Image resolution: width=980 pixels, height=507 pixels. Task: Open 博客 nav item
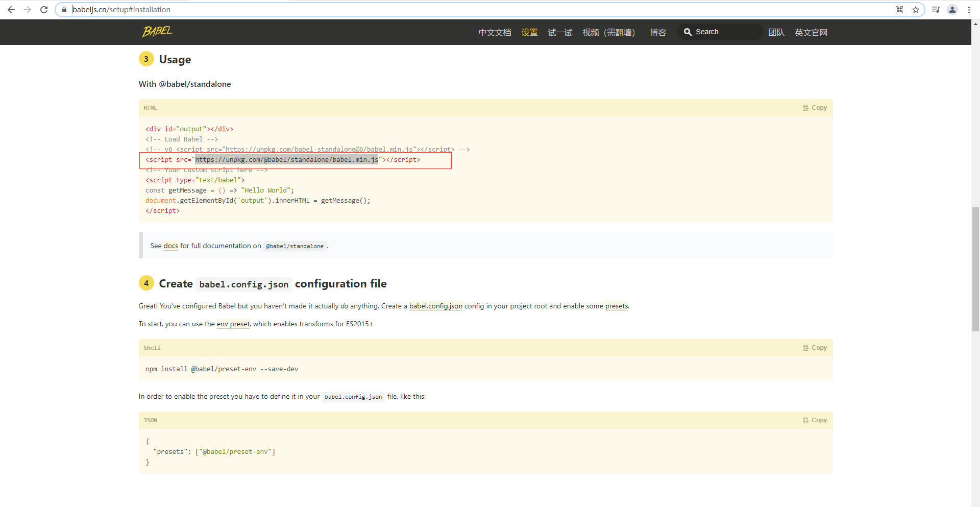point(658,32)
